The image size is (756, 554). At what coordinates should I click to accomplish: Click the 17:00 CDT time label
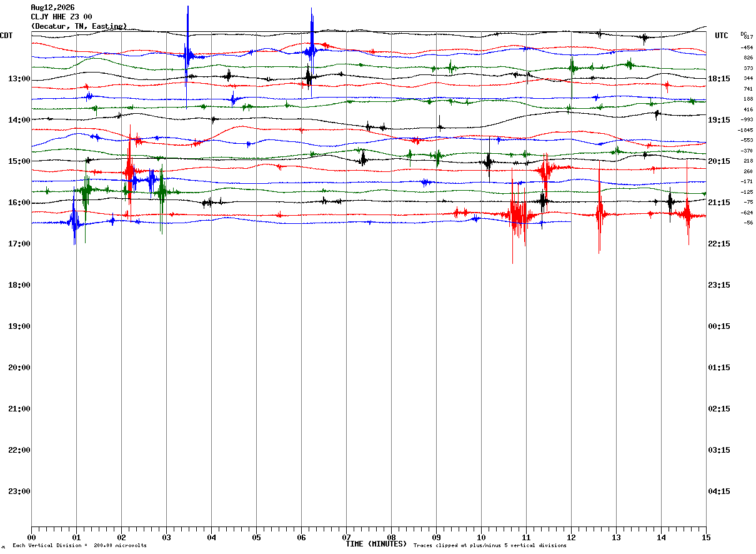[19, 244]
